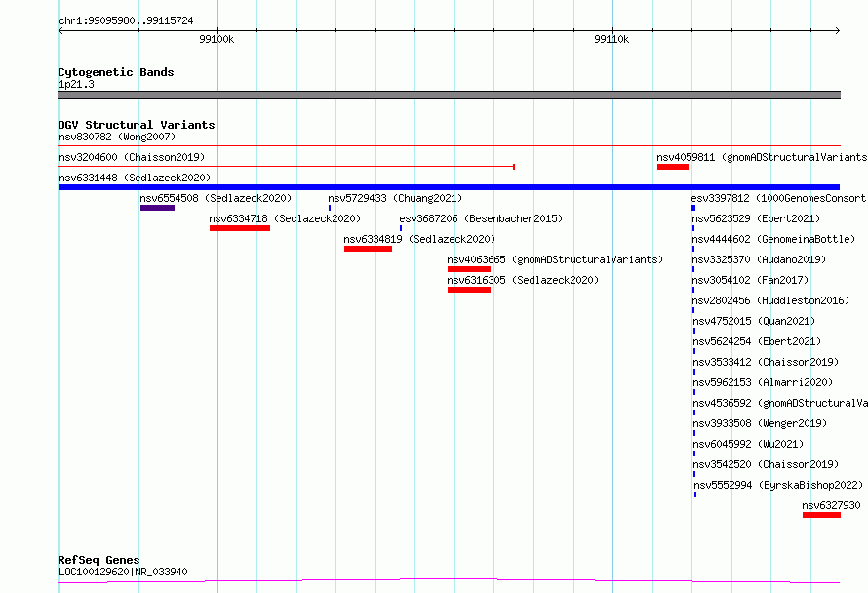Select nsv5624254 (Ebert2021) label
Screen dimensions: 868x593
tap(757, 341)
